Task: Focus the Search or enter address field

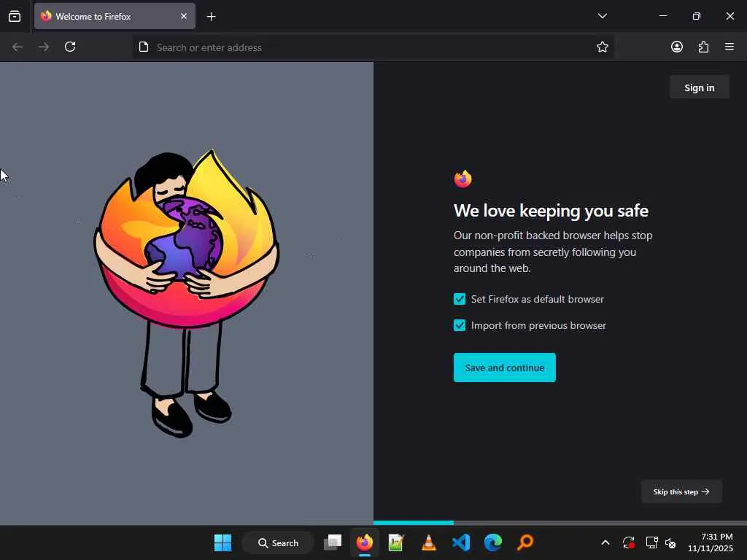Action: point(373,47)
